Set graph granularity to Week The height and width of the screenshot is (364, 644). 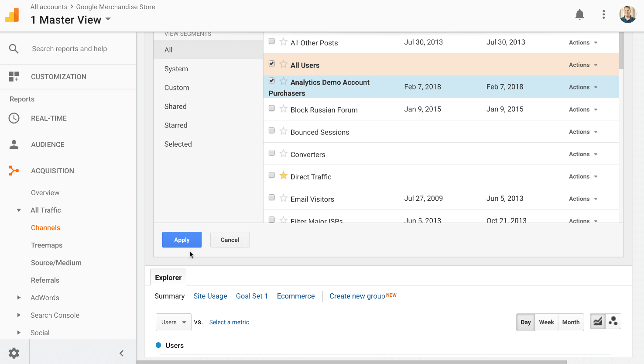(x=546, y=322)
